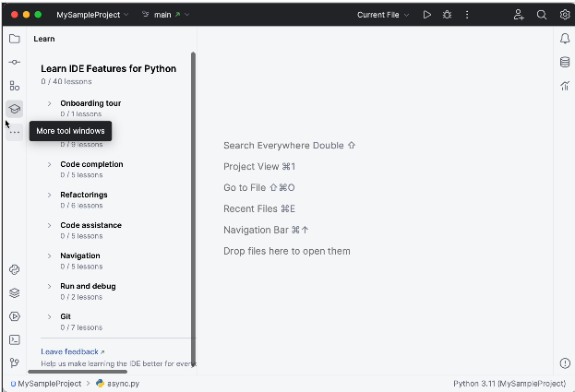
Task: Click the "Refactorings" module title
Action: 84,195
